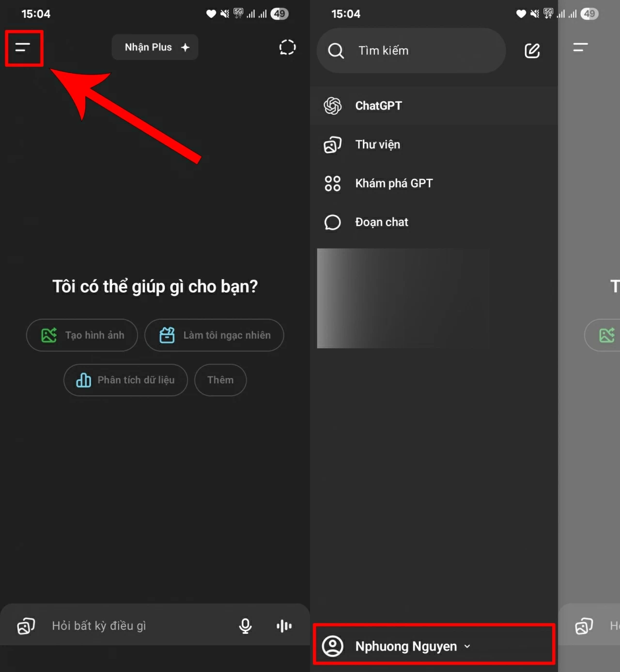Choose the Làm tôi ngạc nhiên suggestion
The height and width of the screenshot is (672, 620).
(x=214, y=335)
